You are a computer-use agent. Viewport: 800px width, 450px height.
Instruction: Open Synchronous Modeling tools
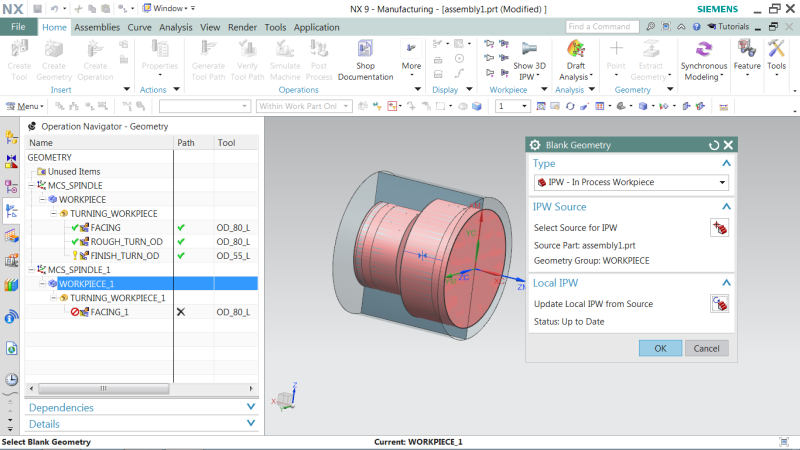pos(704,60)
